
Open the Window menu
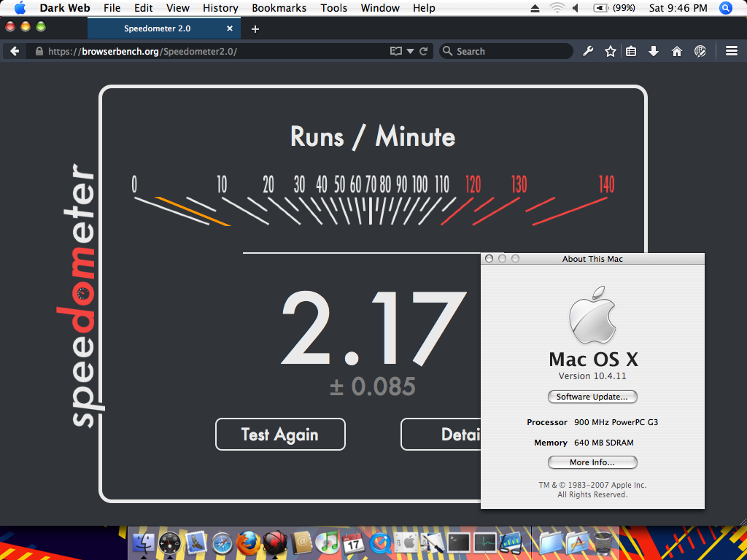coord(379,8)
